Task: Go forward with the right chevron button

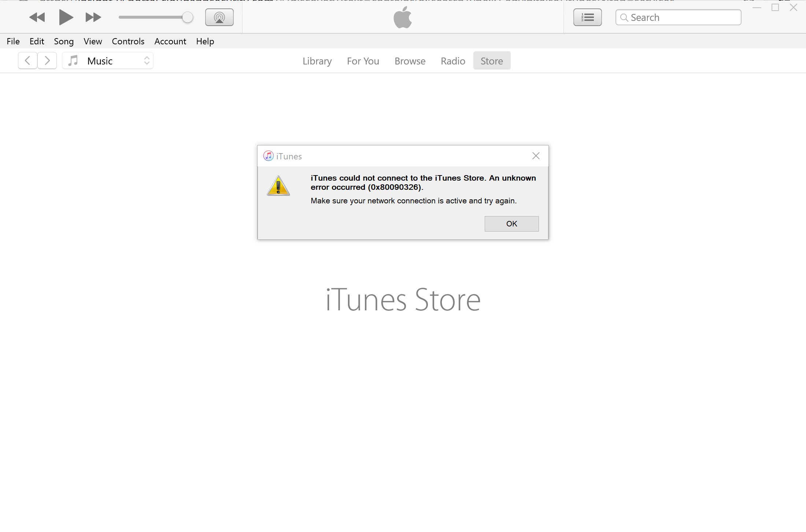Action: [47, 60]
